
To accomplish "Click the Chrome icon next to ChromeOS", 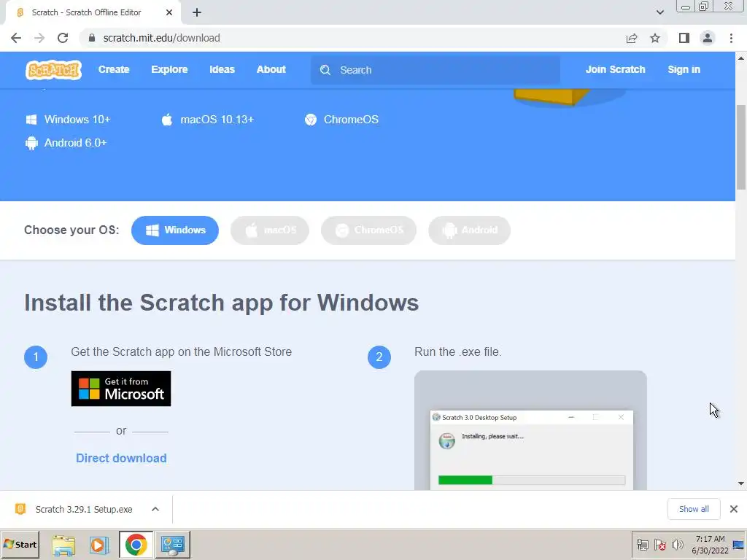I will coord(311,120).
